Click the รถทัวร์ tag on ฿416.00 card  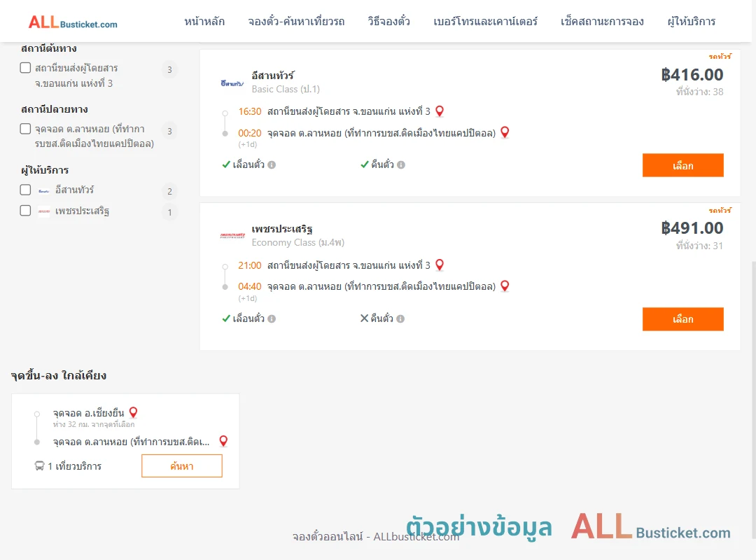click(x=720, y=57)
